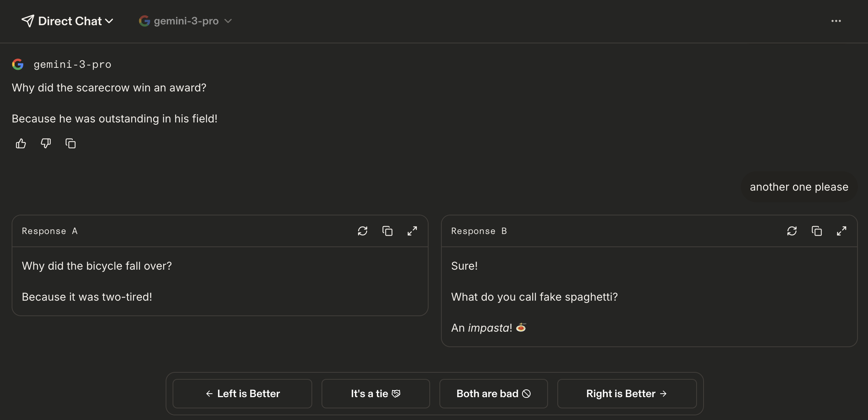
Task: Copy Response B text
Action: (x=817, y=231)
